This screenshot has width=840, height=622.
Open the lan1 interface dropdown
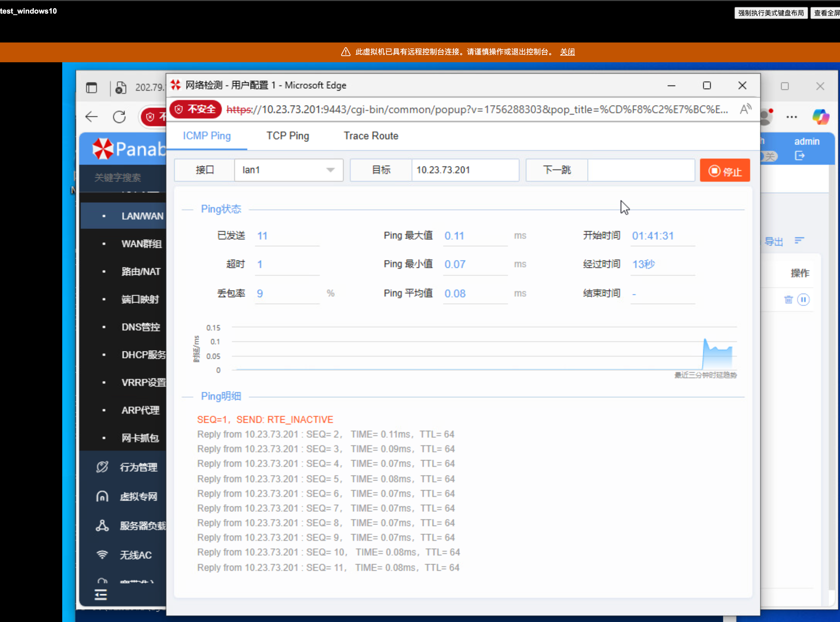[288, 170]
